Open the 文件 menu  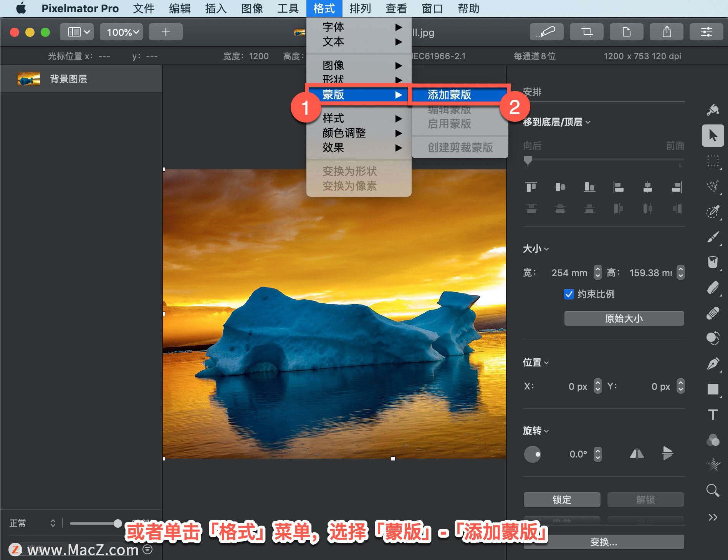(144, 8)
